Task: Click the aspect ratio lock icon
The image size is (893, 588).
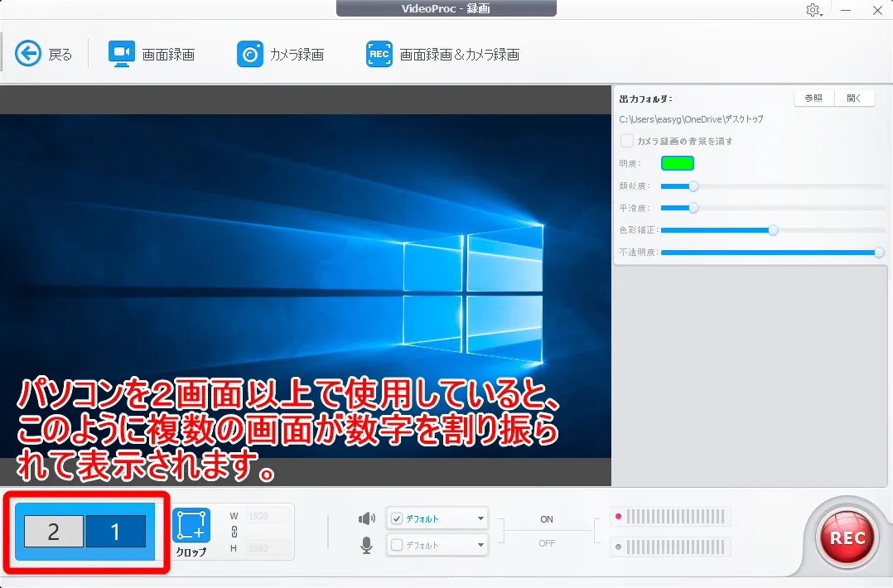Action: click(x=234, y=533)
